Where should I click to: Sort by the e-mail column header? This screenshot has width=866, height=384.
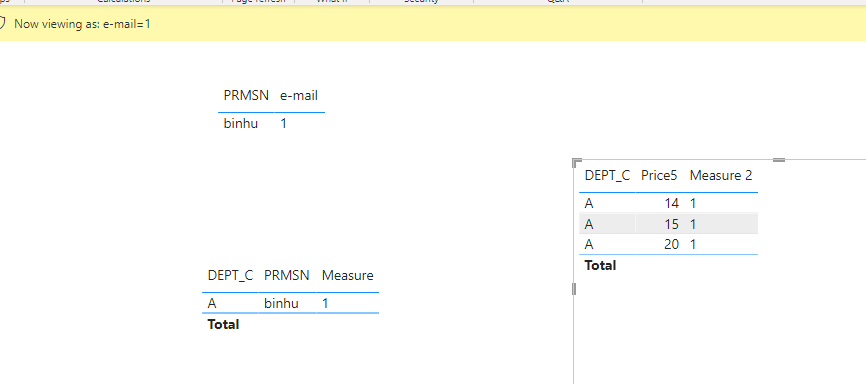[x=299, y=95]
